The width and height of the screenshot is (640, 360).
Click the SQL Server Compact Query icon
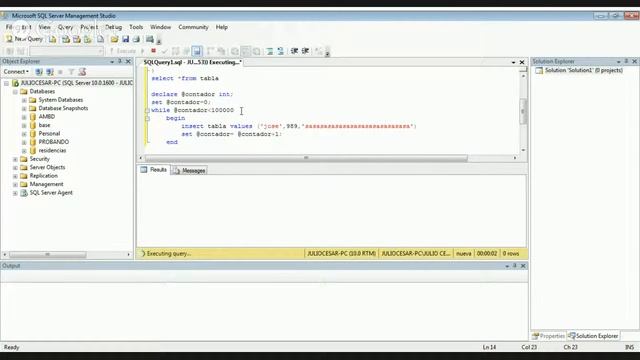click(100, 39)
